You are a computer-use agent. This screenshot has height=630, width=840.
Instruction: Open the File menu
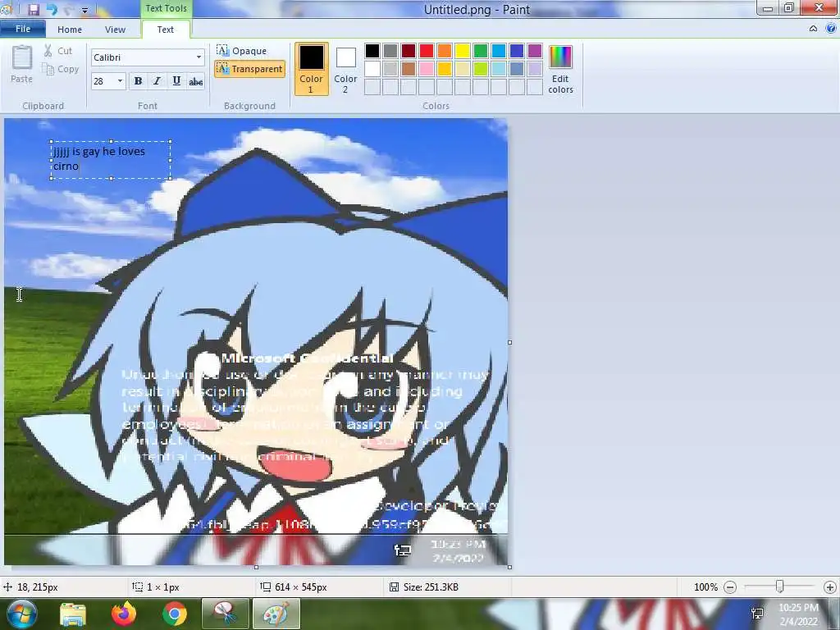(22, 29)
